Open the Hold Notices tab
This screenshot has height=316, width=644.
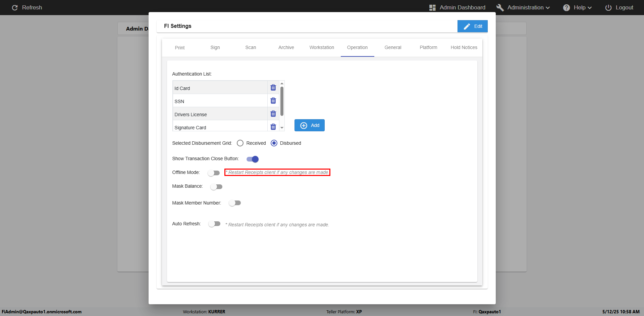[464, 48]
